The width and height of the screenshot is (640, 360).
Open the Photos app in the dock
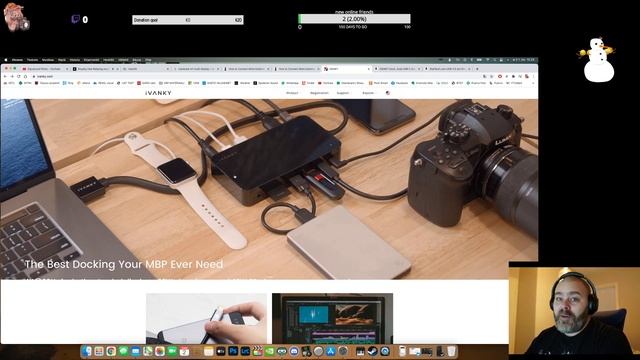[160, 351]
